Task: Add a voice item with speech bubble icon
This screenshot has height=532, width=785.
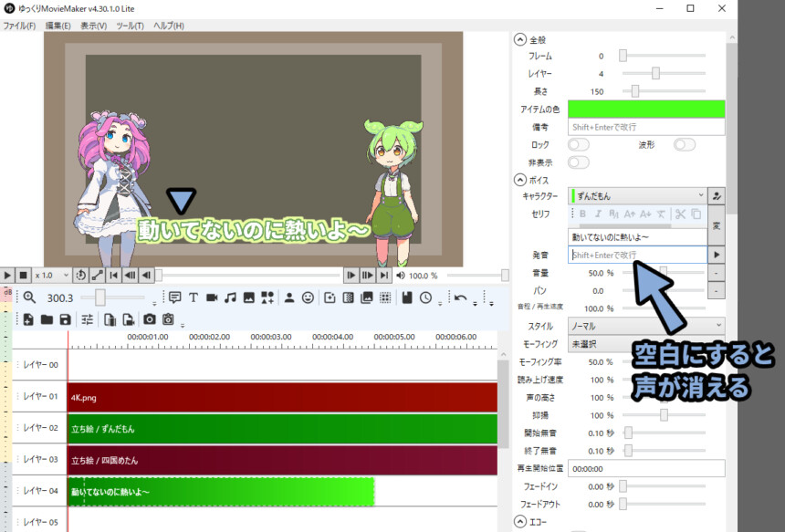Action: (174, 297)
